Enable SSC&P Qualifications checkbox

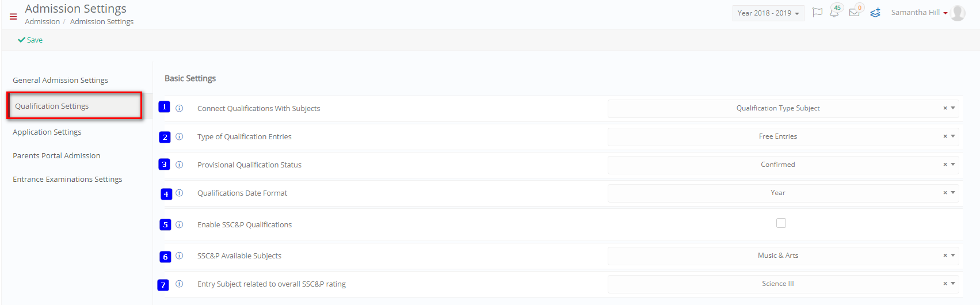(781, 223)
